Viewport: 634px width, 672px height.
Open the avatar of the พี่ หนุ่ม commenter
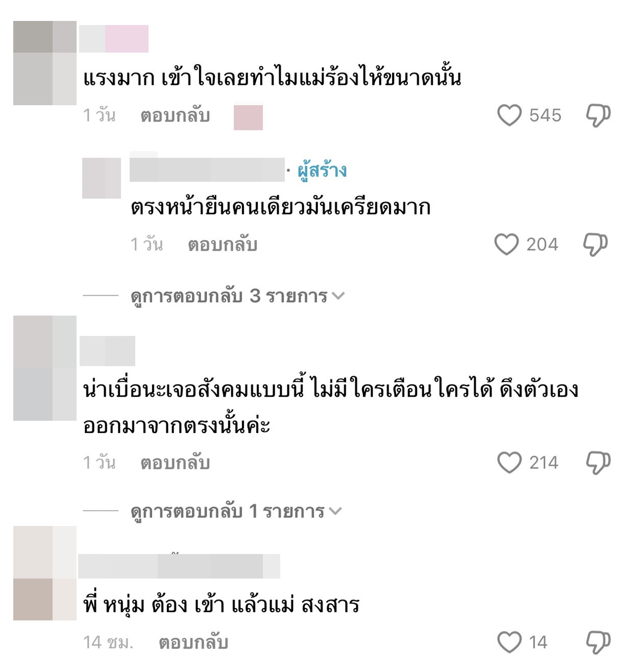[45, 573]
